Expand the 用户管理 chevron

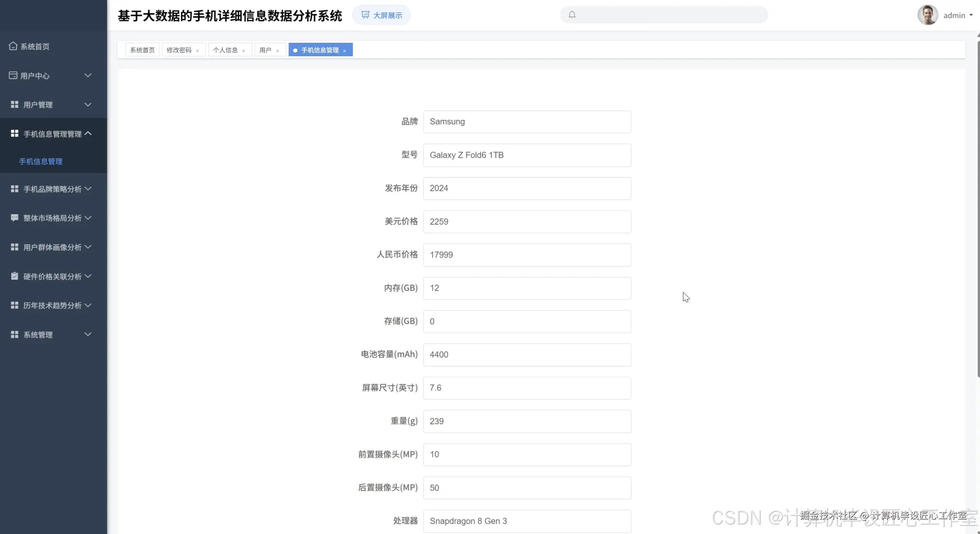pyautogui.click(x=88, y=105)
